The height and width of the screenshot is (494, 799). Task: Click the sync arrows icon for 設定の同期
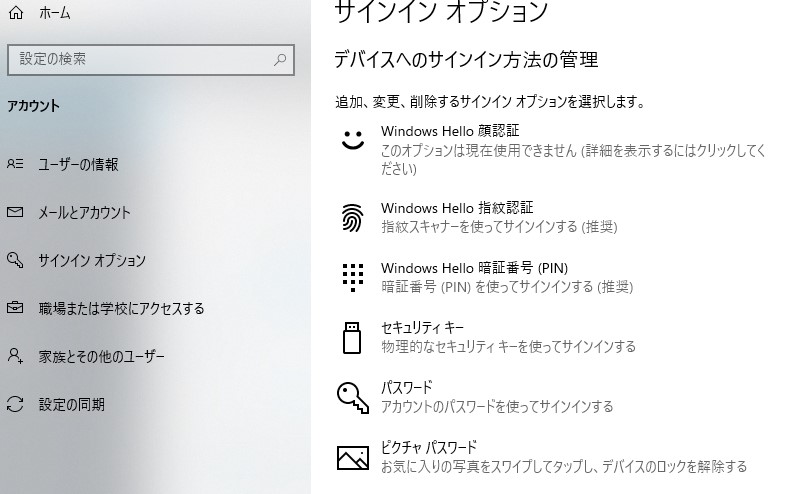point(15,404)
